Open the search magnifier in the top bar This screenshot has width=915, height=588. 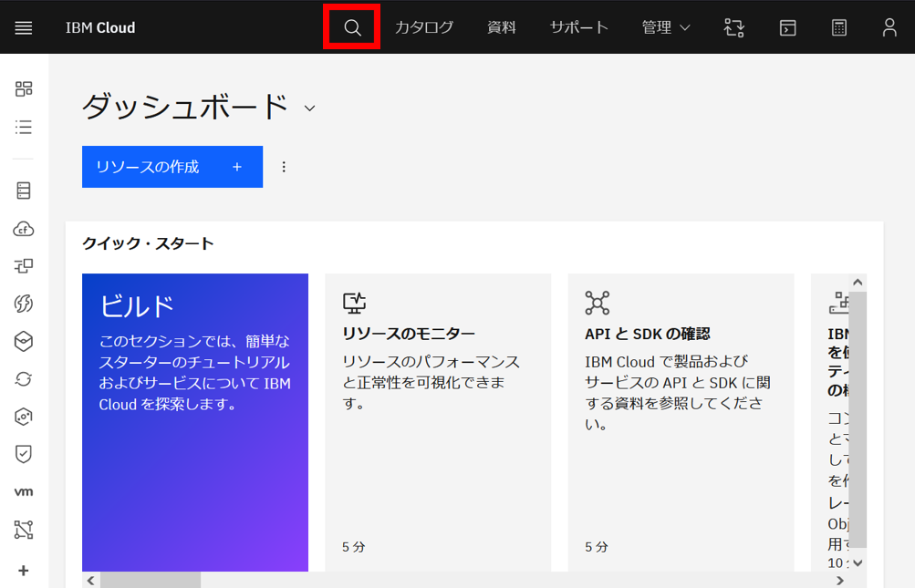tap(351, 26)
